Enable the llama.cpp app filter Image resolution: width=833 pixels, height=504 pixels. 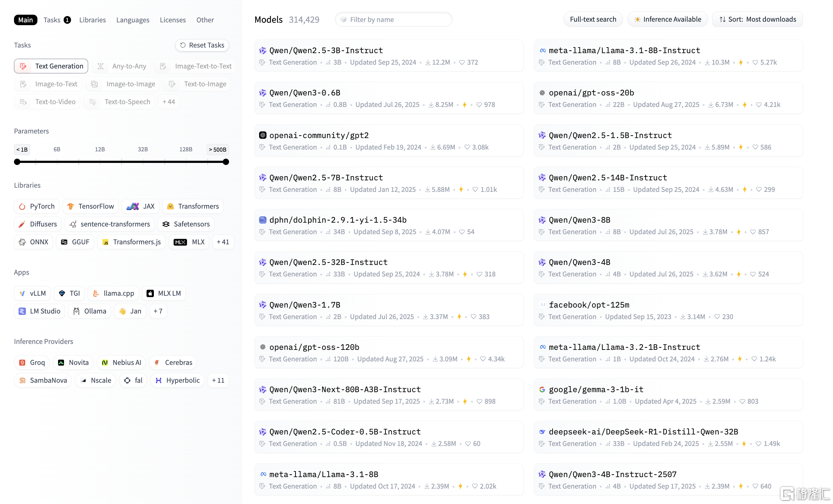113,293
